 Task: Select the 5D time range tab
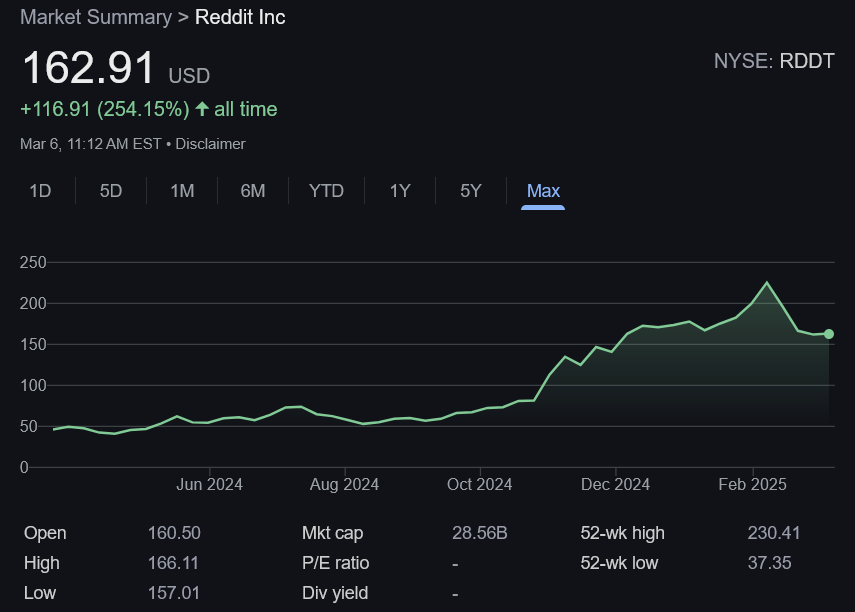coord(111,191)
